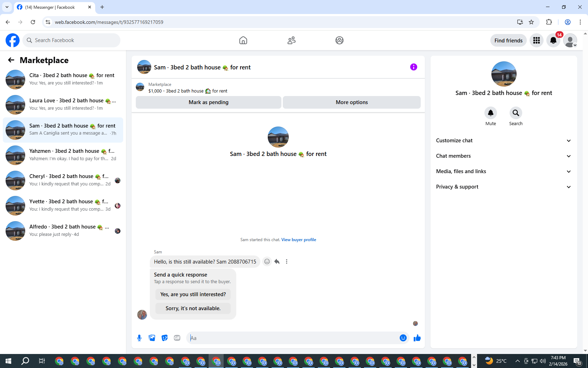Click Find friends button
This screenshot has height=368, width=588.
[508, 40]
